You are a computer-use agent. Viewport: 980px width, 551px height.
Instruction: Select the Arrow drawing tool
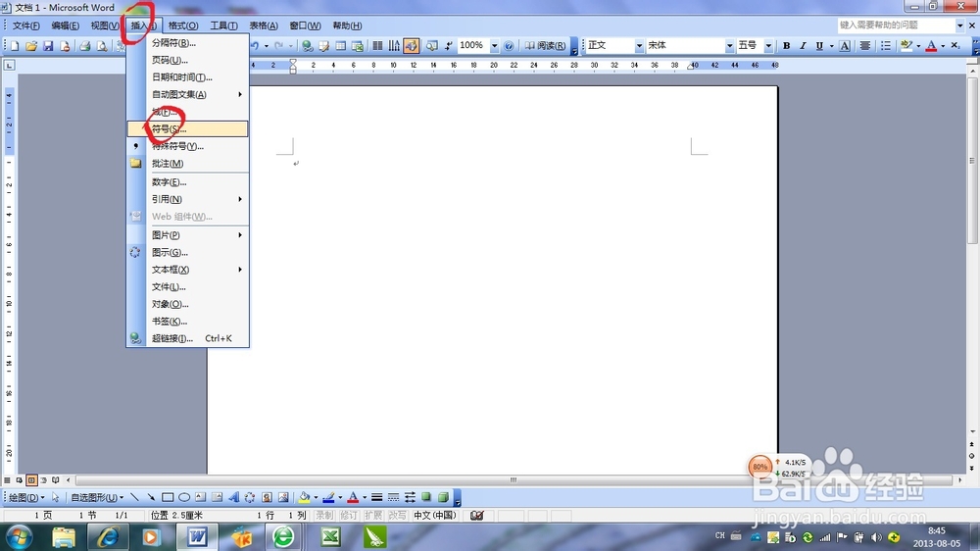pos(151,498)
